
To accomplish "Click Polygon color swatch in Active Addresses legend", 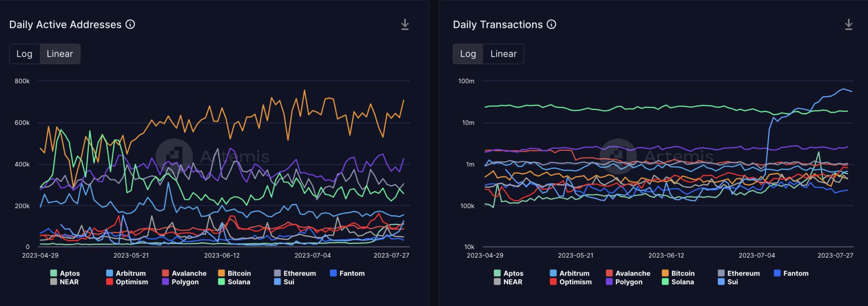I will point(166,282).
